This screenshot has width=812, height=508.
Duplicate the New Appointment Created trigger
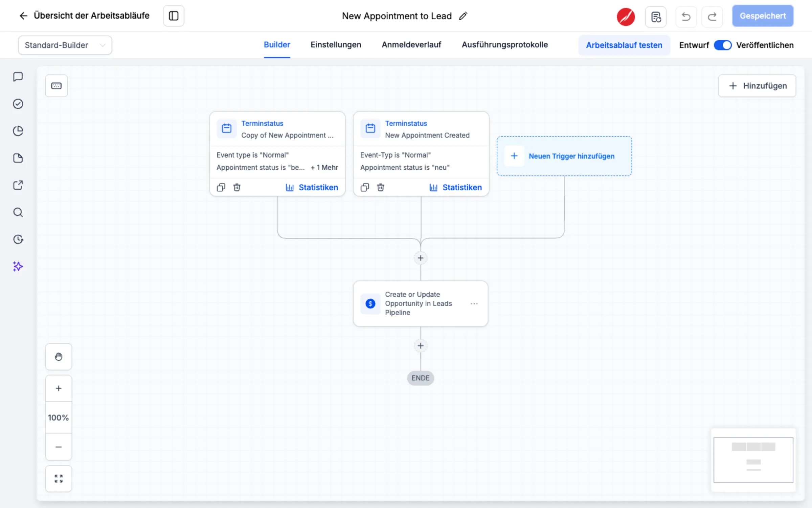click(x=365, y=187)
